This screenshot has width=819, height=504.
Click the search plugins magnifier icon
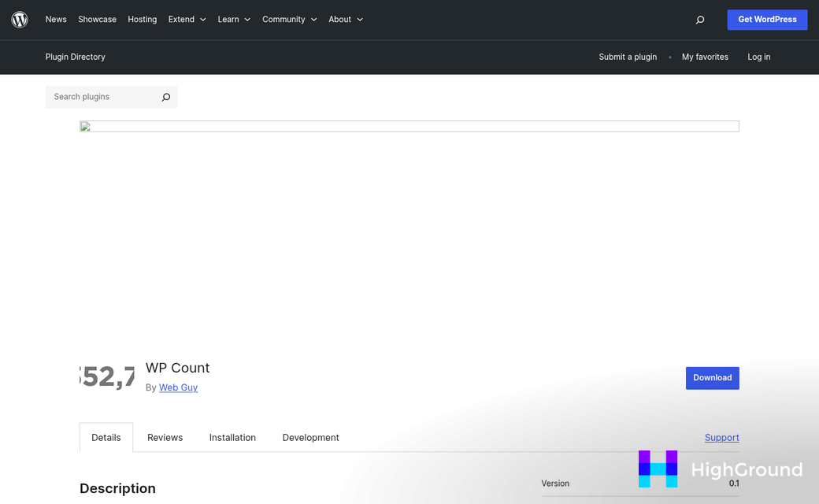165,97
